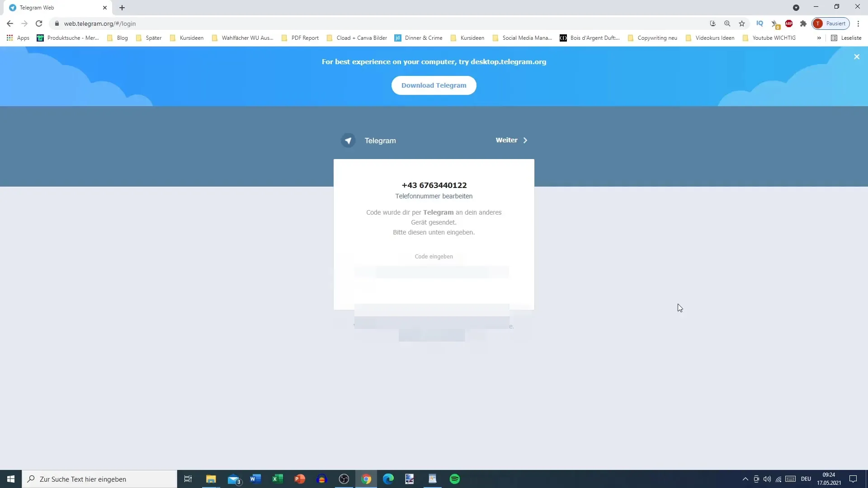Click the hidden bookmarks chevron
This screenshot has height=488, width=868.
point(820,38)
